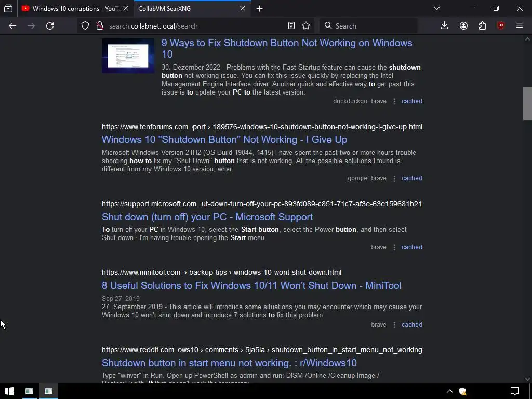Open cached copy of MiniTool result
This screenshot has height=399, width=532.
coord(412,325)
